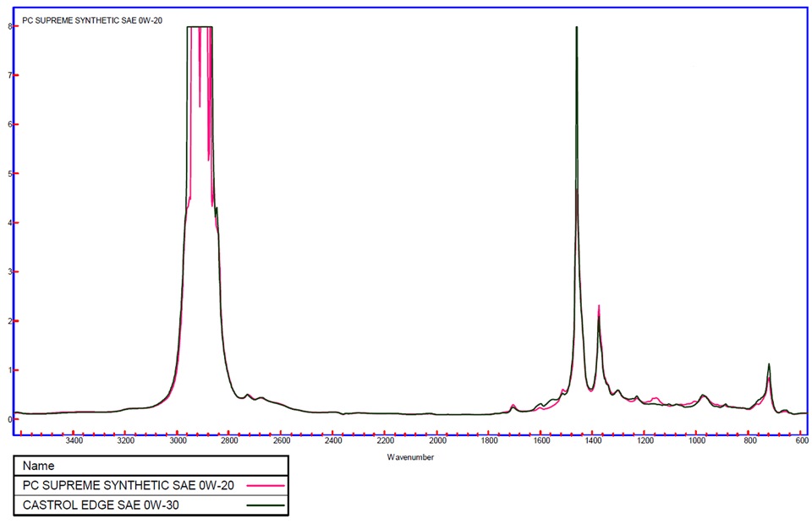Click the 8 label on the y-axis
812x524 pixels.
[x=10, y=26]
